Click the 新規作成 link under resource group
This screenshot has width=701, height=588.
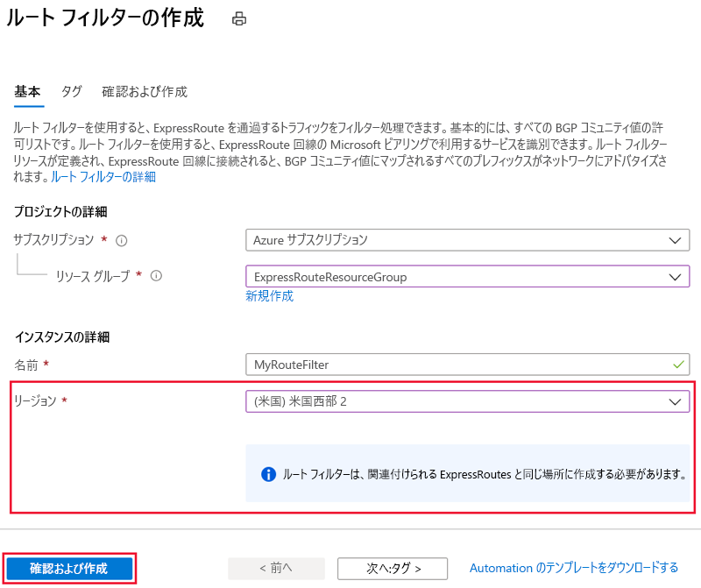pos(270,296)
